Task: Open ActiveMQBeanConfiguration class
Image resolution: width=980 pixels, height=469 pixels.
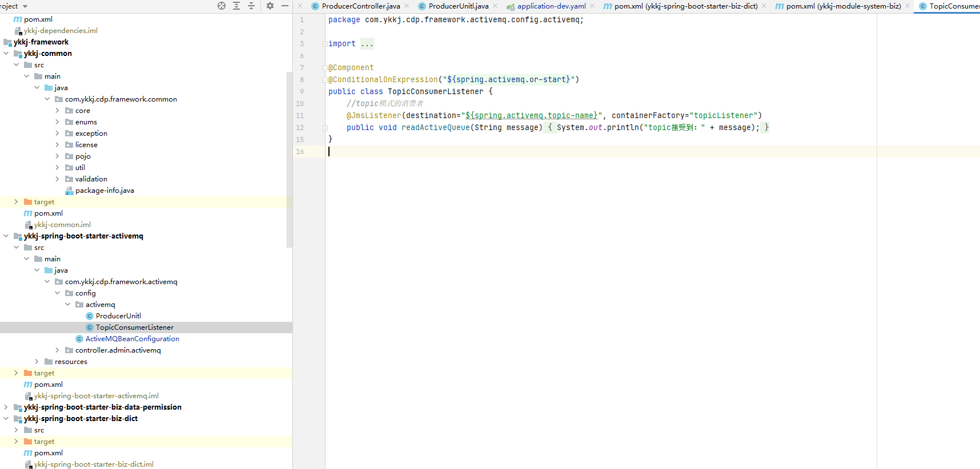Action: pos(132,338)
